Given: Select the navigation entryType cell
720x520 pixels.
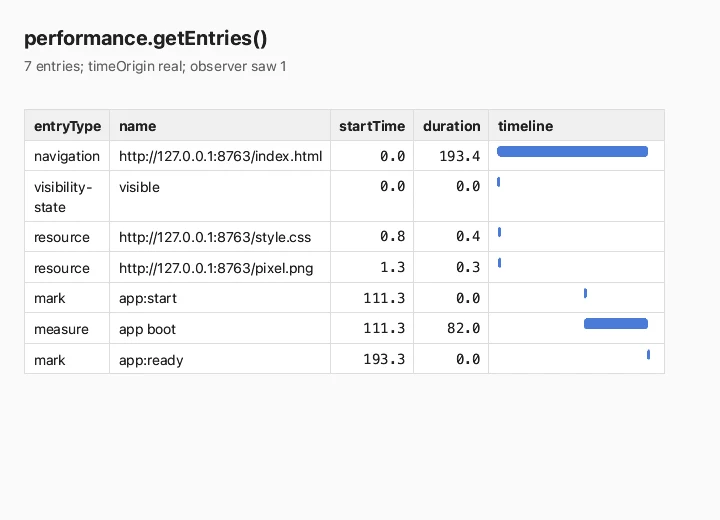Looking at the screenshot, I should 67,156.
